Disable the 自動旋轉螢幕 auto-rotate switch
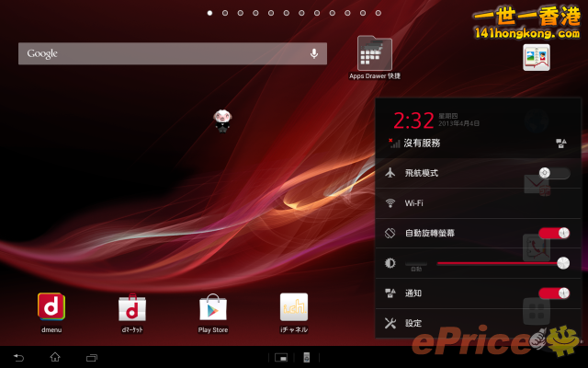This screenshot has height=368, width=588. (554, 233)
